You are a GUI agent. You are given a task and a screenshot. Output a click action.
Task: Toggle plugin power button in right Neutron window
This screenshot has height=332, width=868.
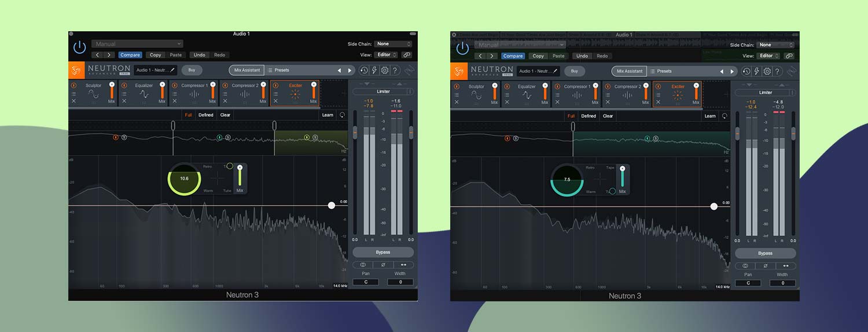pos(462,49)
